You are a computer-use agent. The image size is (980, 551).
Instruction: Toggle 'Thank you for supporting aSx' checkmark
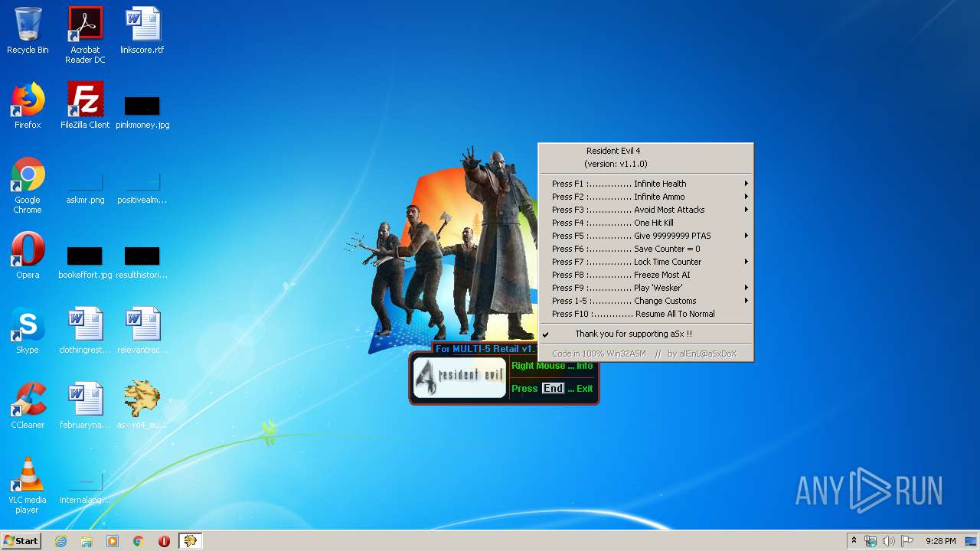[546, 334]
